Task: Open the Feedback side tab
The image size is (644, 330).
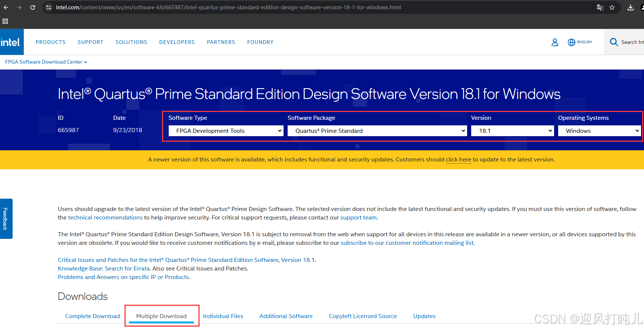Action: (x=6, y=219)
